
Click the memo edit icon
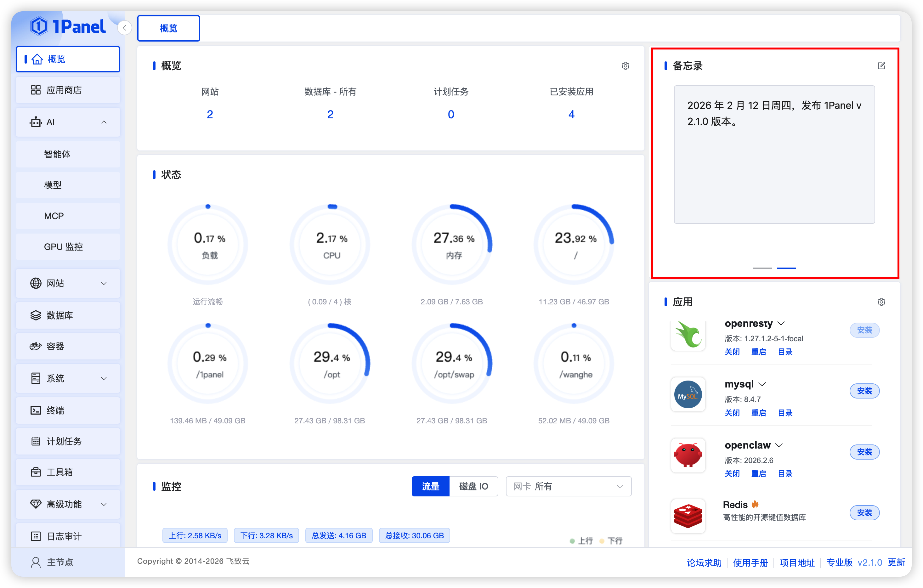tap(881, 65)
